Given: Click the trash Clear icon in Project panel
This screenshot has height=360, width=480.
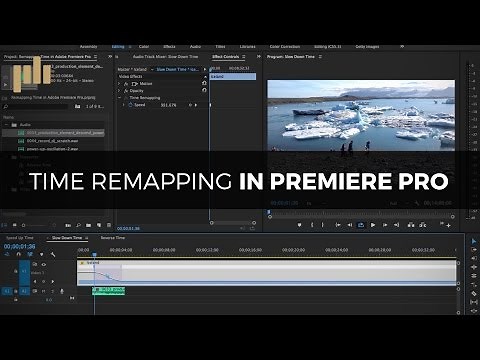Looking at the screenshot, I should tap(109, 225).
